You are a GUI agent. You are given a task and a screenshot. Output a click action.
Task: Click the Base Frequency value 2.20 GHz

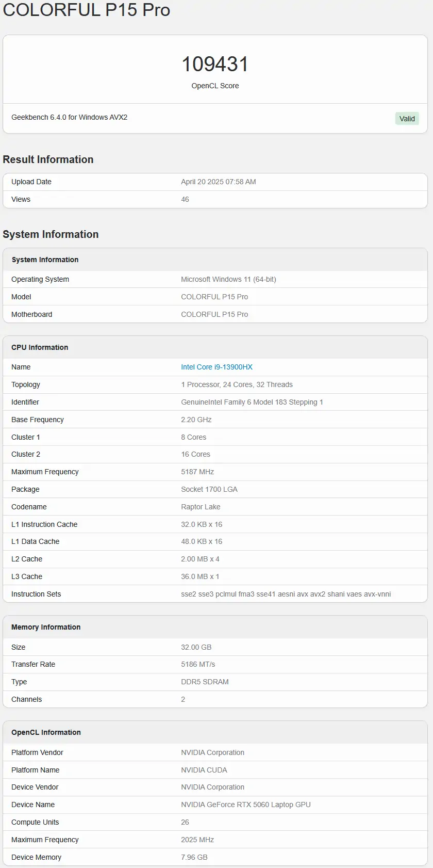tap(196, 420)
